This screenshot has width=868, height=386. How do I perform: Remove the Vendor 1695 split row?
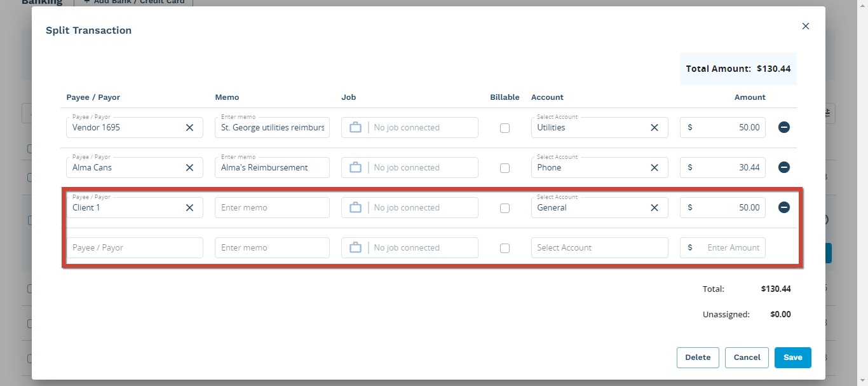(x=784, y=127)
